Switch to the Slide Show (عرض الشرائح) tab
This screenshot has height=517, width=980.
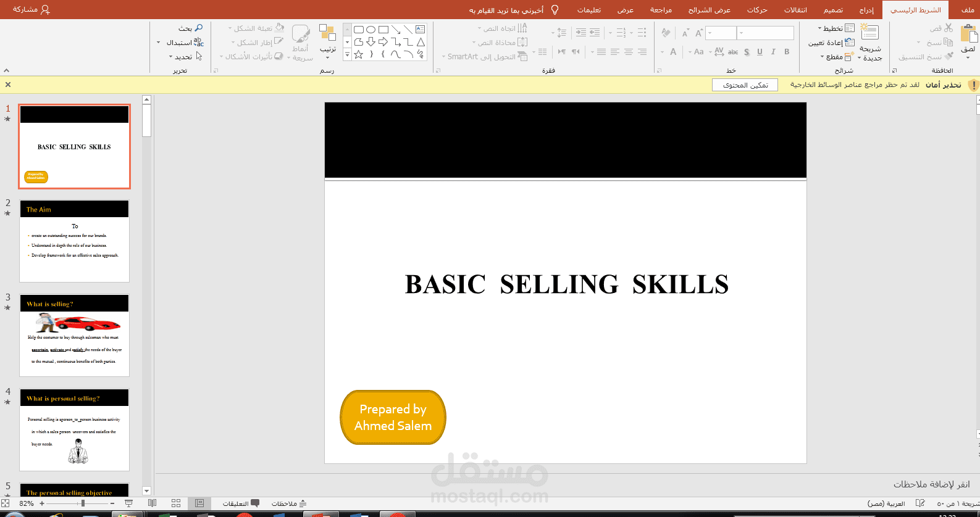pyautogui.click(x=710, y=10)
